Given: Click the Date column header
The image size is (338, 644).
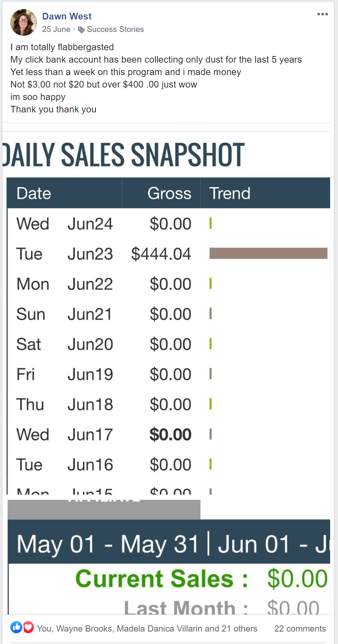Looking at the screenshot, I should point(34,193).
